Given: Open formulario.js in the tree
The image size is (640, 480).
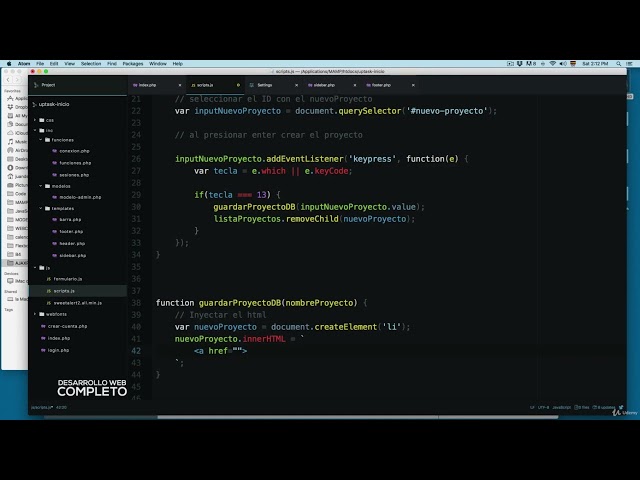Looking at the screenshot, I should (x=68, y=279).
